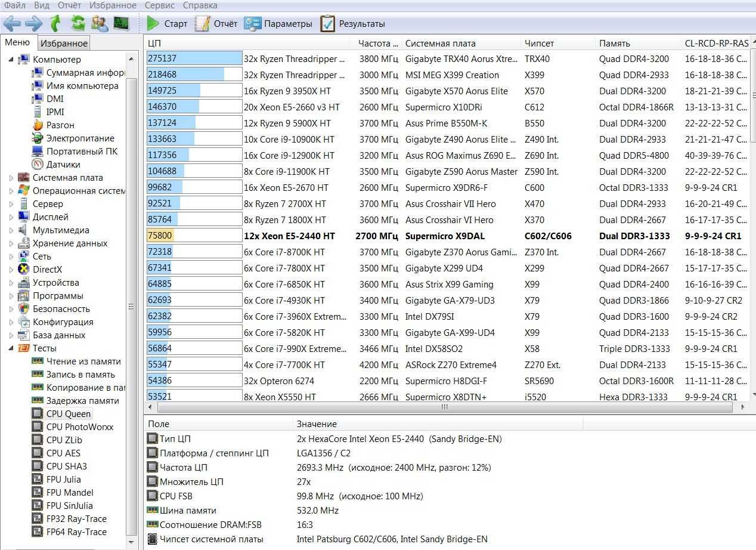Expand the Системная плата tree node

point(11,178)
